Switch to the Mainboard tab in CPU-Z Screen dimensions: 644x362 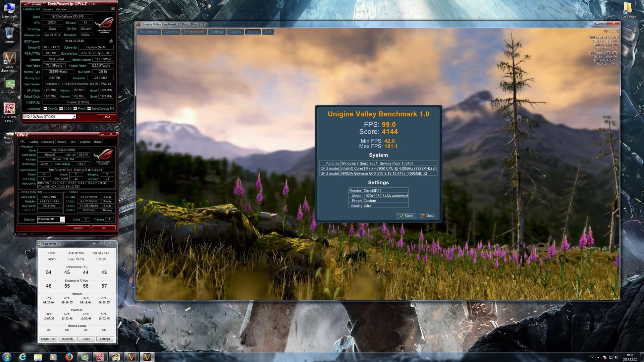(x=48, y=142)
